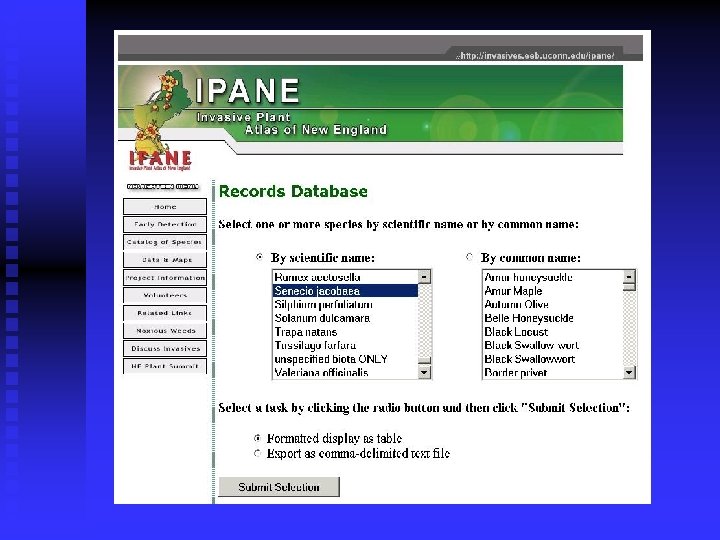Screen dimensions: 720x540
Task: Go to Related Links page
Action: point(165,313)
